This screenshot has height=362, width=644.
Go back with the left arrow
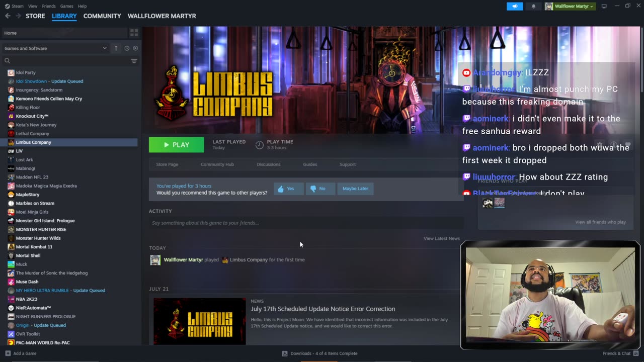pos(8,16)
